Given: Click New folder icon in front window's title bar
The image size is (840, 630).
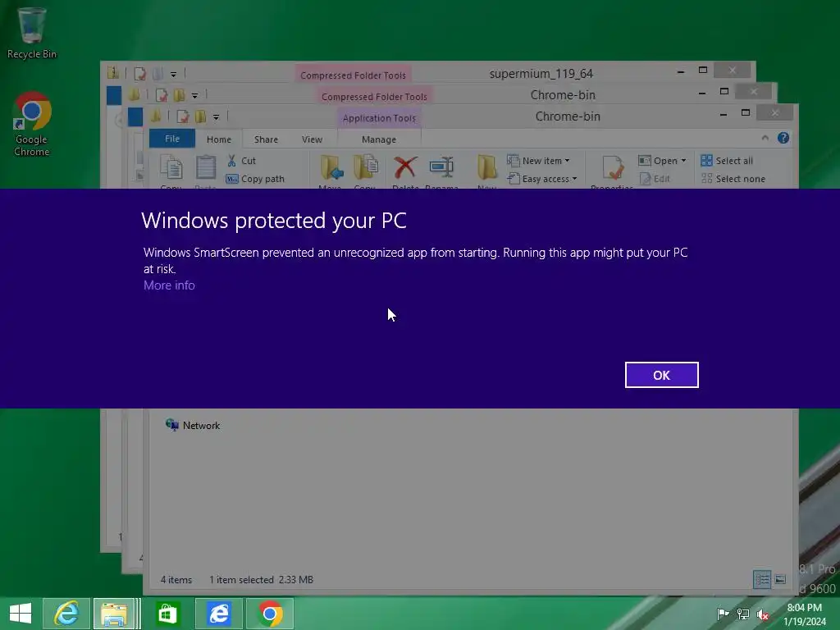Looking at the screenshot, I should (200, 116).
